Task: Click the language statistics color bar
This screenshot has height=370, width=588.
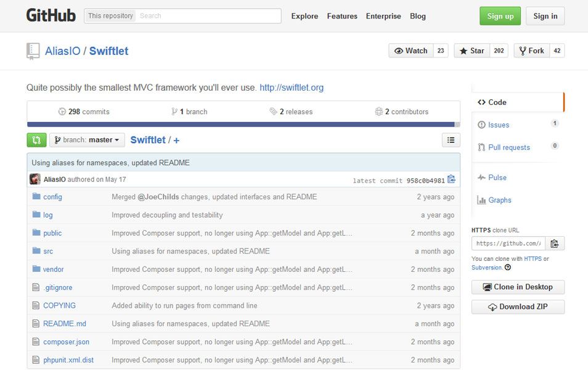Action: (x=243, y=124)
